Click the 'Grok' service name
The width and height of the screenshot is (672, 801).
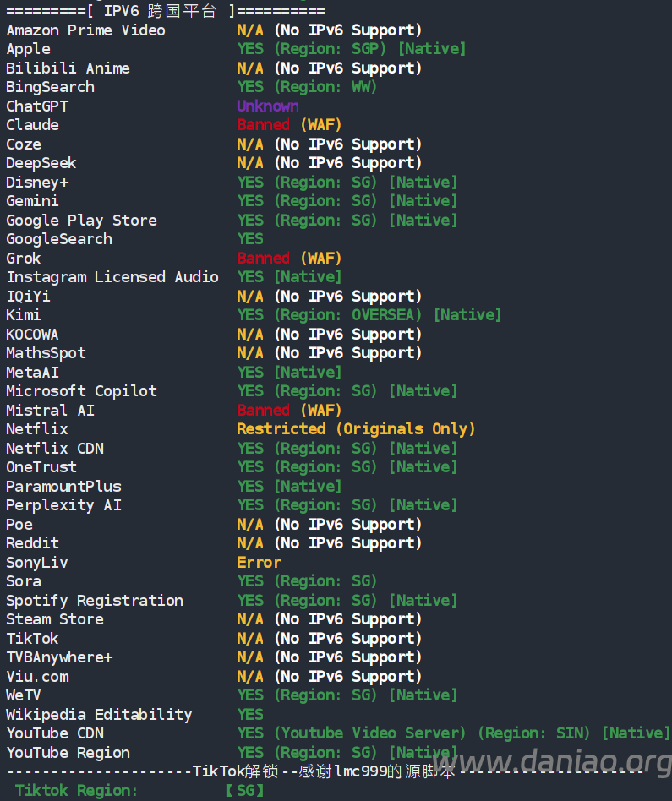[x=24, y=259]
